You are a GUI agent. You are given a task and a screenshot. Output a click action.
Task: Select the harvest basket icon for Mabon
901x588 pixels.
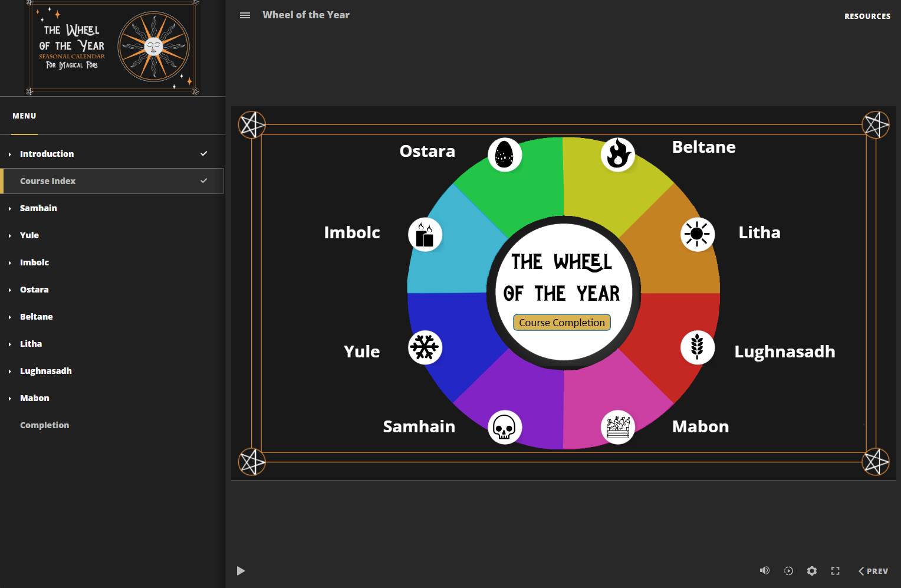(x=617, y=426)
